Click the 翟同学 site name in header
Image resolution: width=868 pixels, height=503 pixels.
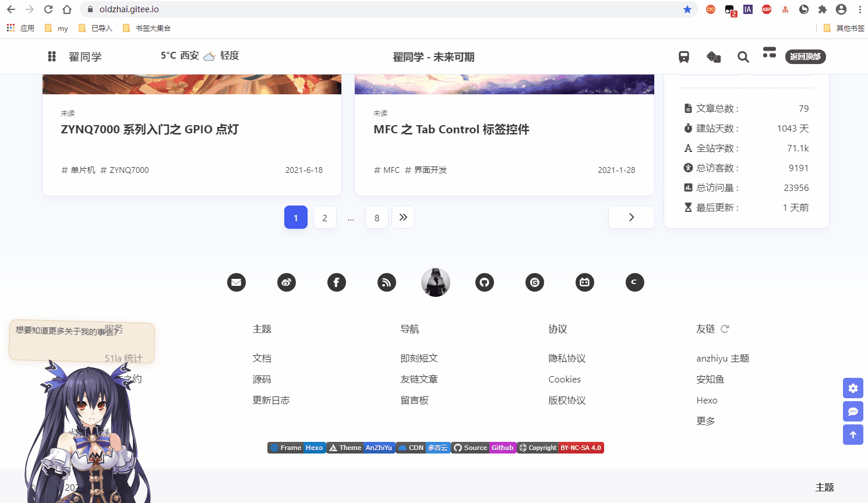[x=85, y=56]
